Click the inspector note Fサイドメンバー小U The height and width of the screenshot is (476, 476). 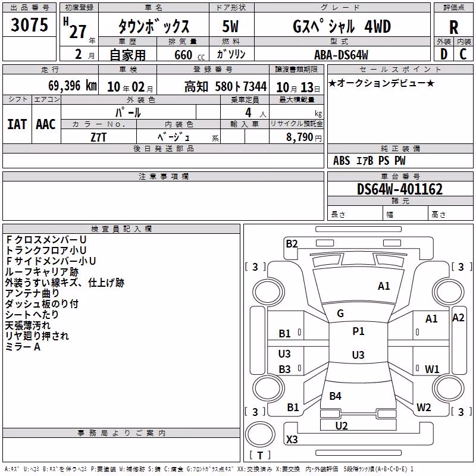pyautogui.click(x=51, y=261)
